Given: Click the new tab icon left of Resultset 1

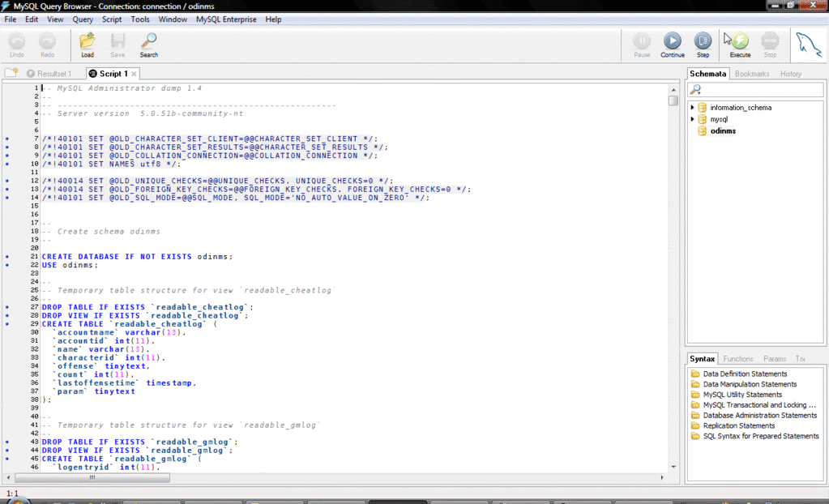Looking at the screenshot, I should click(11, 74).
